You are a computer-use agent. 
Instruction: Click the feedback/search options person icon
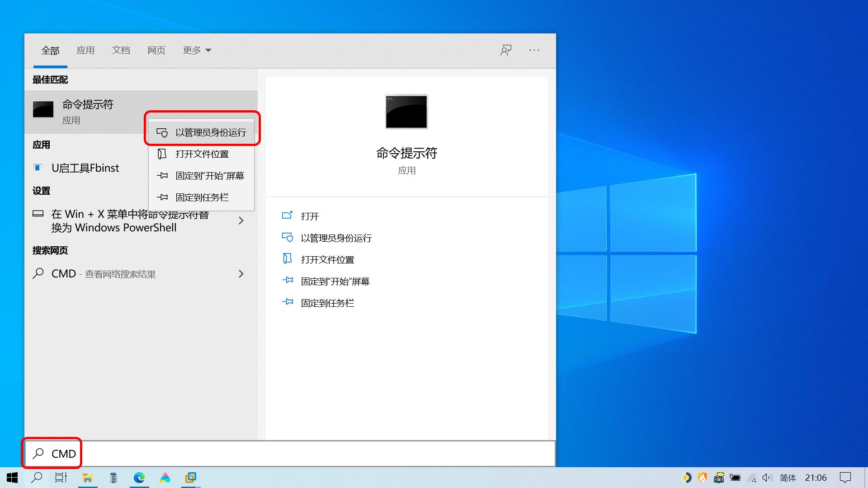505,50
